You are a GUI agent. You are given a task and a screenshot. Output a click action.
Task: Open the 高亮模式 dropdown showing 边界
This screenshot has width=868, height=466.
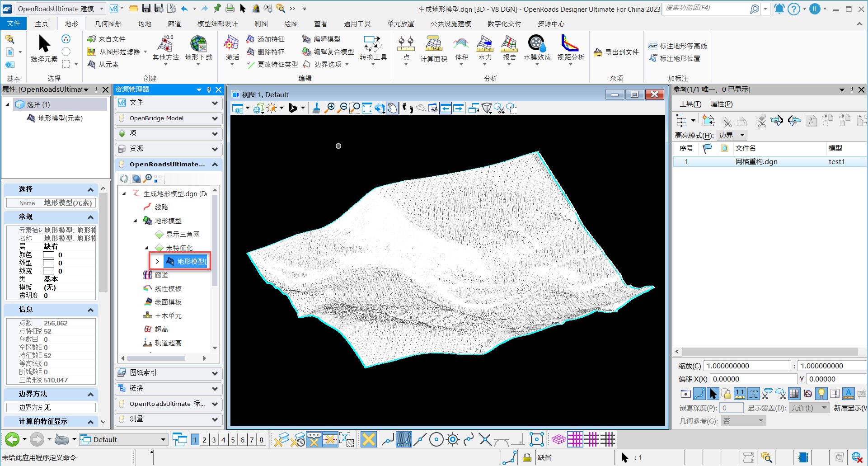pyautogui.click(x=732, y=135)
